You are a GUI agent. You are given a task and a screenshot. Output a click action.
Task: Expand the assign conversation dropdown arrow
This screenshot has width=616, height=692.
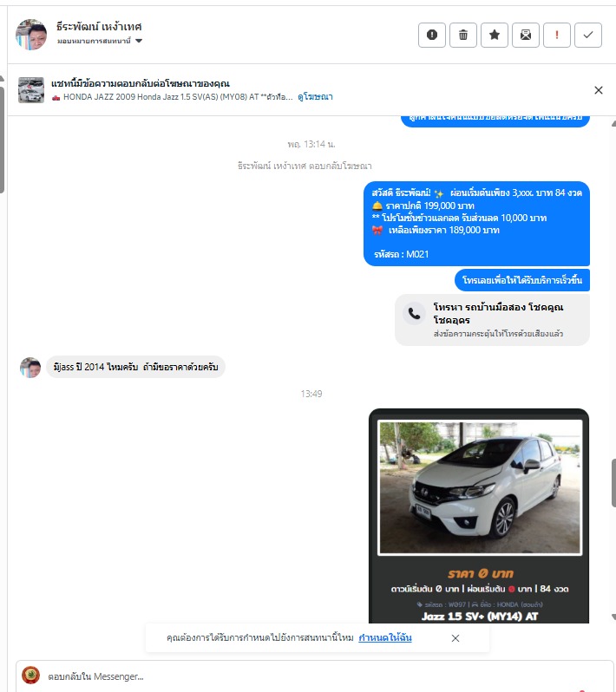pos(139,41)
